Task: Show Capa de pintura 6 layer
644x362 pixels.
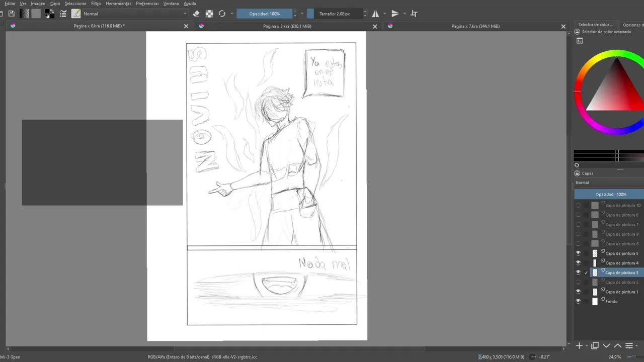Action: tap(578, 243)
